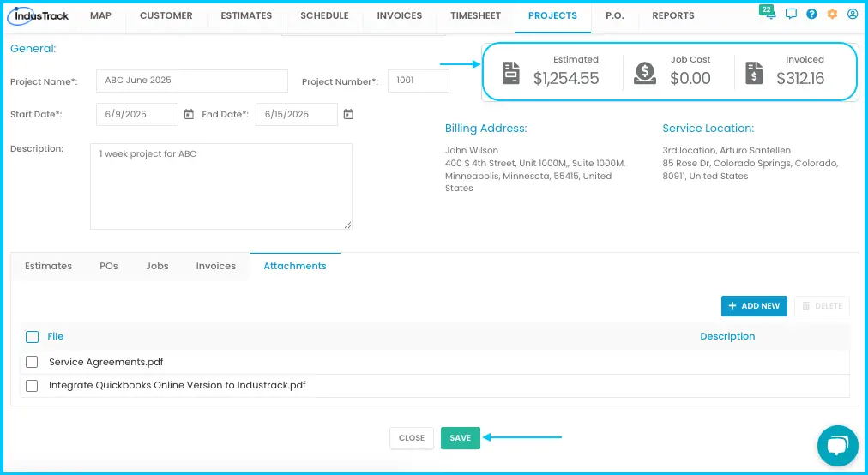Sort by the File column header
This screenshot has height=475, width=868.
56,337
